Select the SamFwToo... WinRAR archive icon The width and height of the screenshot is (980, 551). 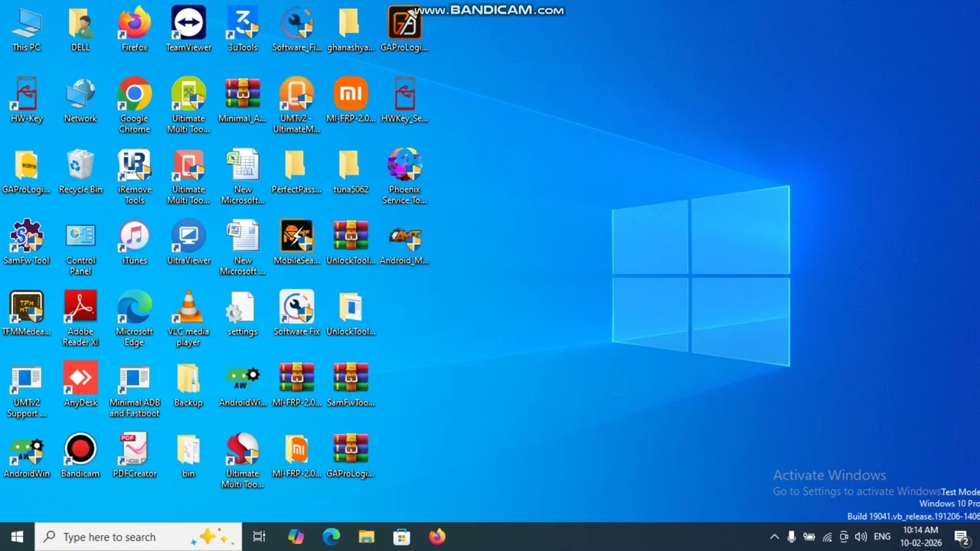tap(351, 385)
